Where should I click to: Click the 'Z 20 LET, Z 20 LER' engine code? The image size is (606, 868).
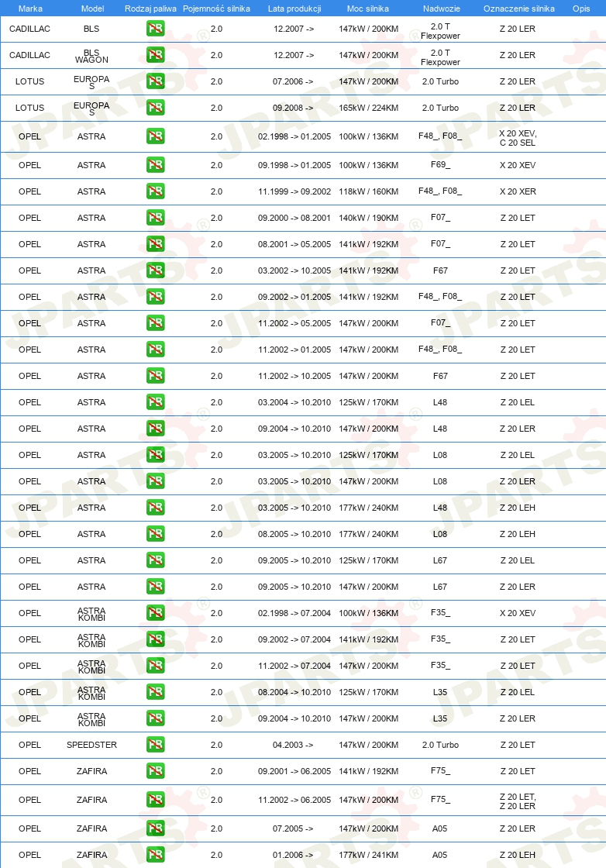tap(518, 801)
